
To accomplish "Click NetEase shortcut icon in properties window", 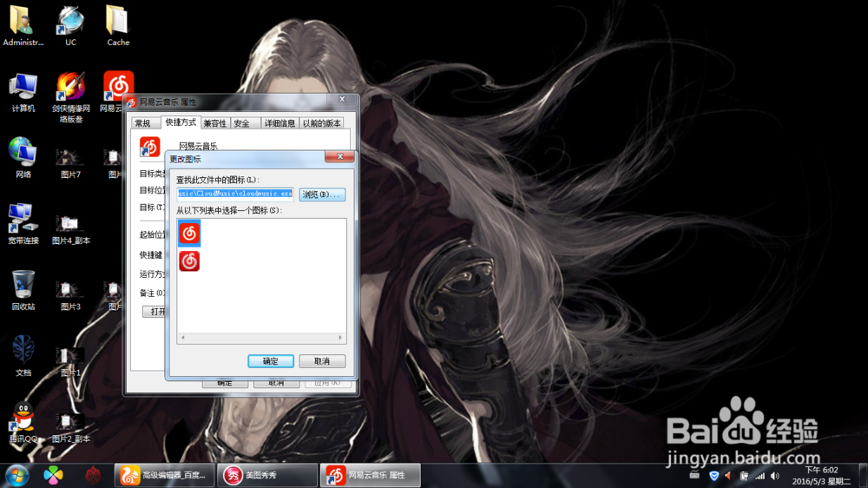I will [x=149, y=147].
